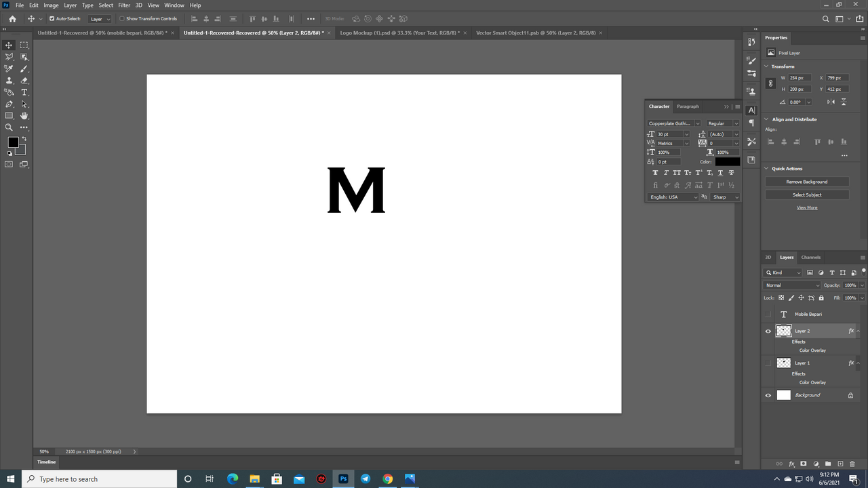Select the Eraser tool

pyautogui.click(x=24, y=81)
